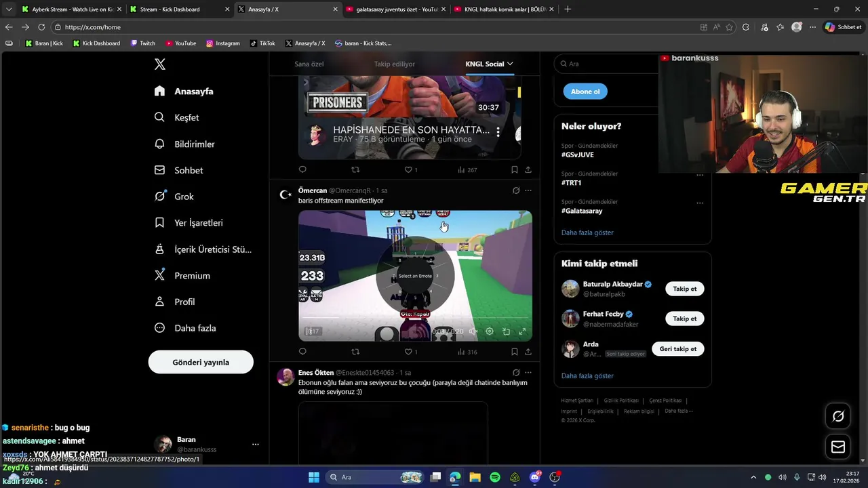Open Instagram bookmark in favorites bar
Screen dimensions: 868x488
[223, 43]
